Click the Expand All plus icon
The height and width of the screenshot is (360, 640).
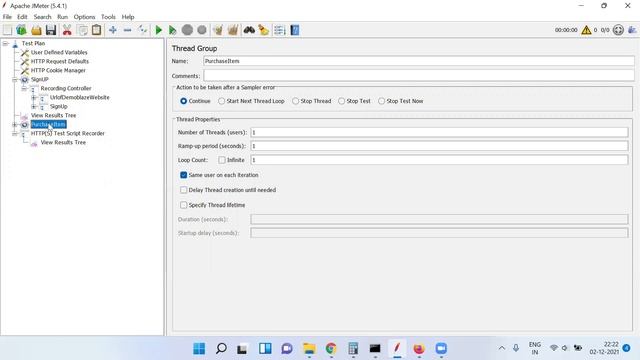[113, 30]
